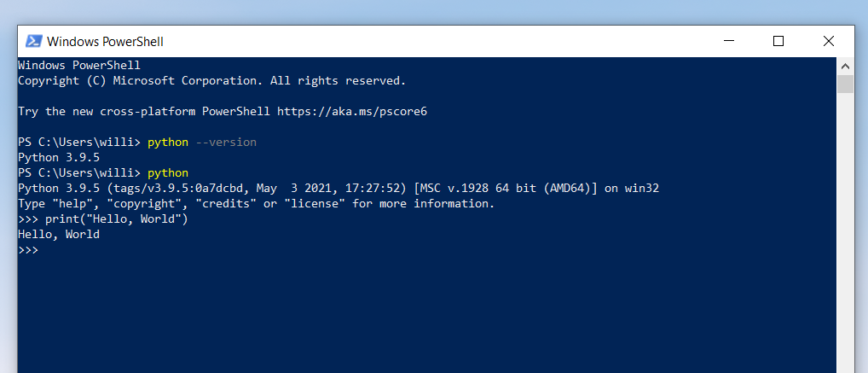The height and width of the screenshot is (373, 868).
Task: Click the https://aka.ms/pscore6 URL
Action: click(352, 112)
